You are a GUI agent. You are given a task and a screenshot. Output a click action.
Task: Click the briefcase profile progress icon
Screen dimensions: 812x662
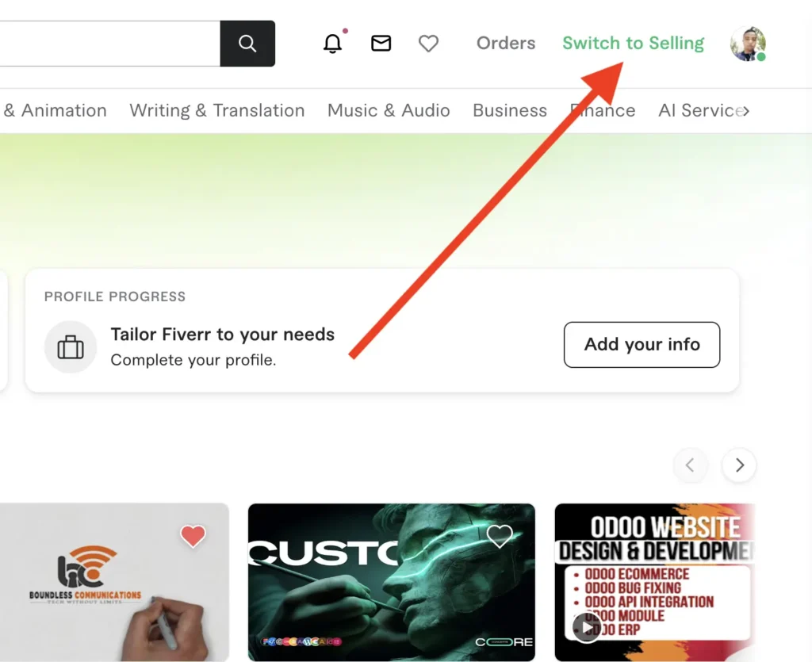pyautogui.click(x=71, y=346)
